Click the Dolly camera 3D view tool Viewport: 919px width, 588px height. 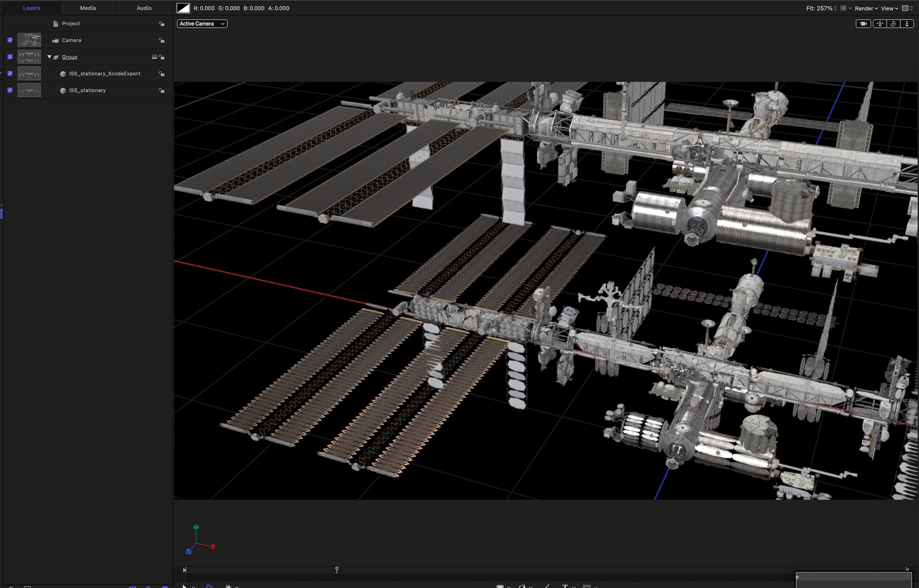[907, 24]
